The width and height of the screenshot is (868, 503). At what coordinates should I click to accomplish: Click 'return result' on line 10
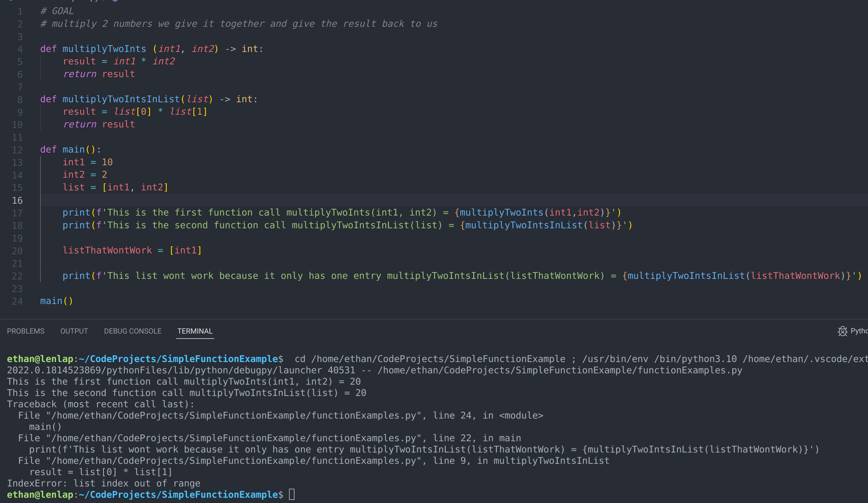(x=99, y=124)
